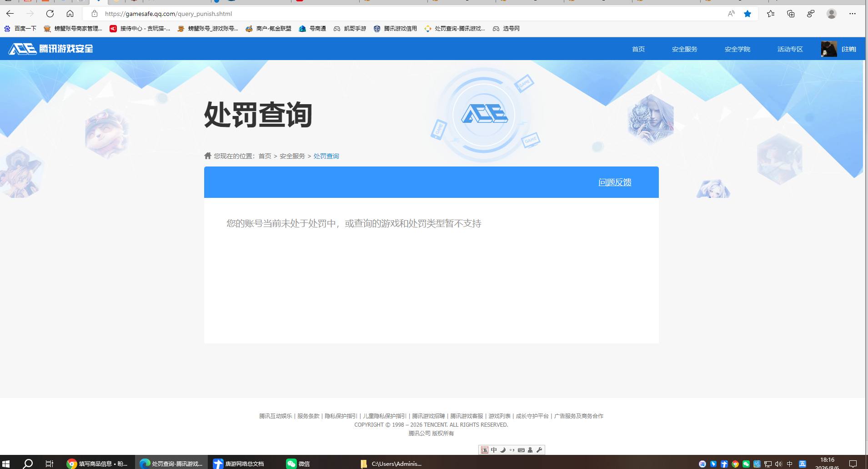Image resolution: width=868 pixels, height=469 pixels.
Task: Open the Windows taskbar search icon
Action: pos(28,464)
